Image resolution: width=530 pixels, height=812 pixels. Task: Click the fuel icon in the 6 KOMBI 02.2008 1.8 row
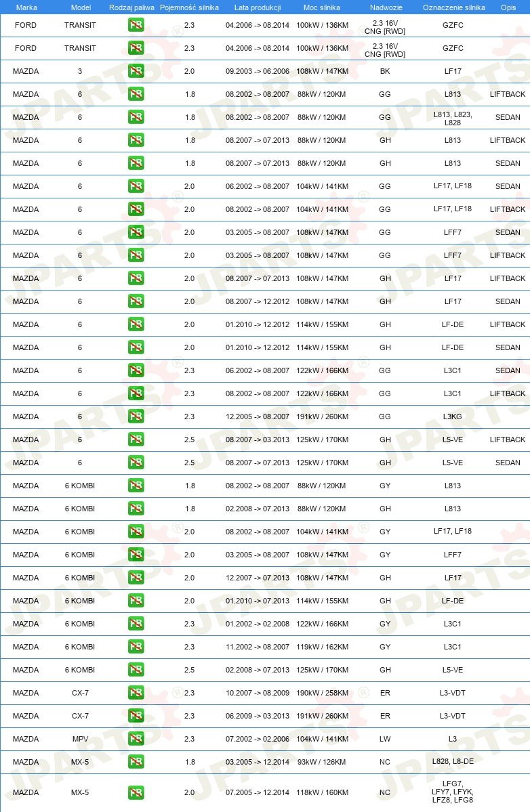pos(136,509)
